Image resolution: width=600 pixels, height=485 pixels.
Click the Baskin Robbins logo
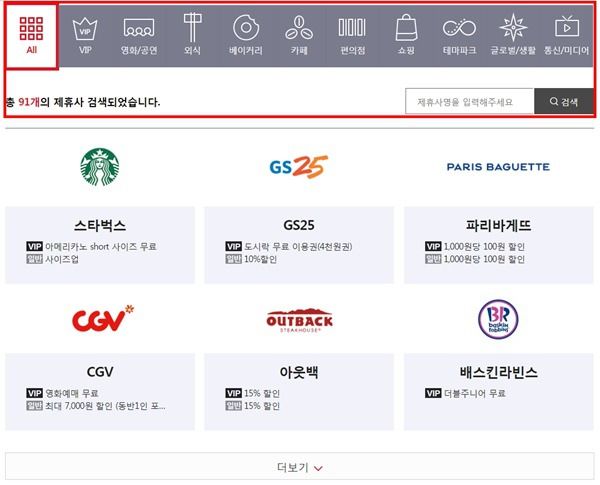[498, 319]
